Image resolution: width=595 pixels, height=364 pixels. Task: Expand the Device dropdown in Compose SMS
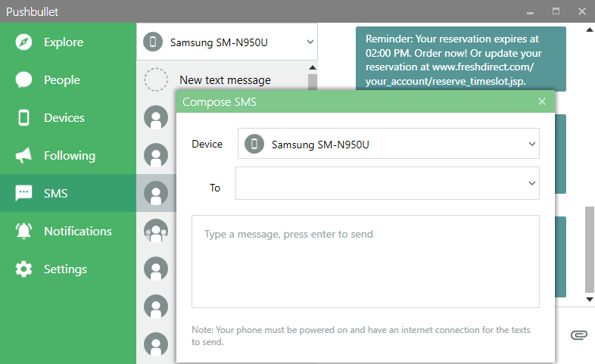pos(532,144)
